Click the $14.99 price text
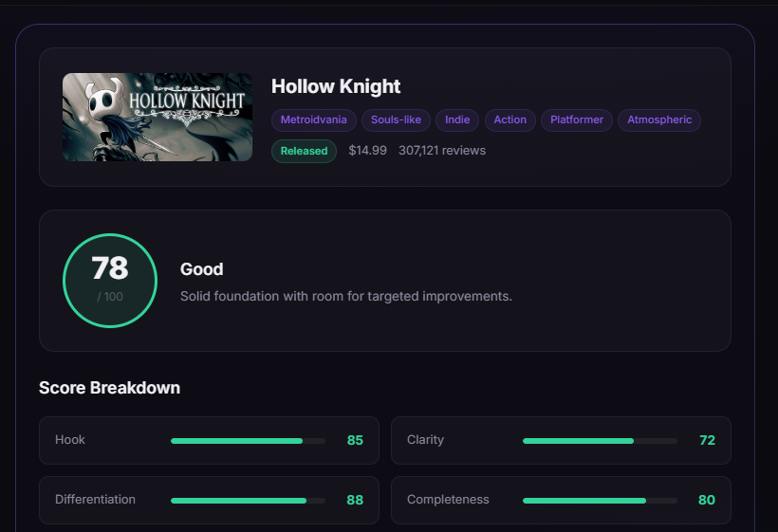Screen dimensions: 778x532 (367, 151)
